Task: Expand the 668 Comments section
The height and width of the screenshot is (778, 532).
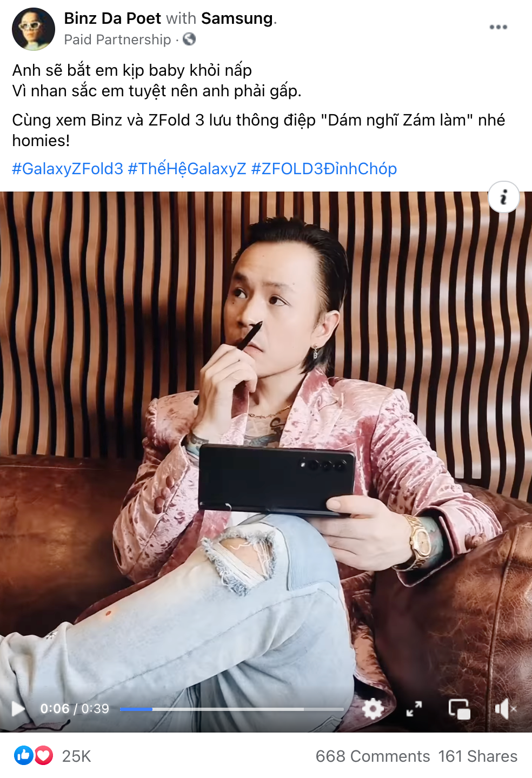Action: 373,756
